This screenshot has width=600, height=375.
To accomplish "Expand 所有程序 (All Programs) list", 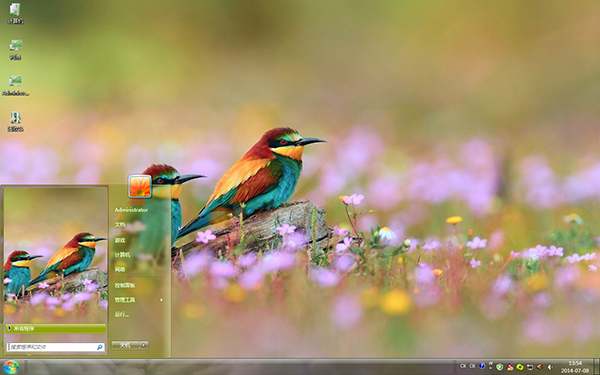I will [55, 328].
